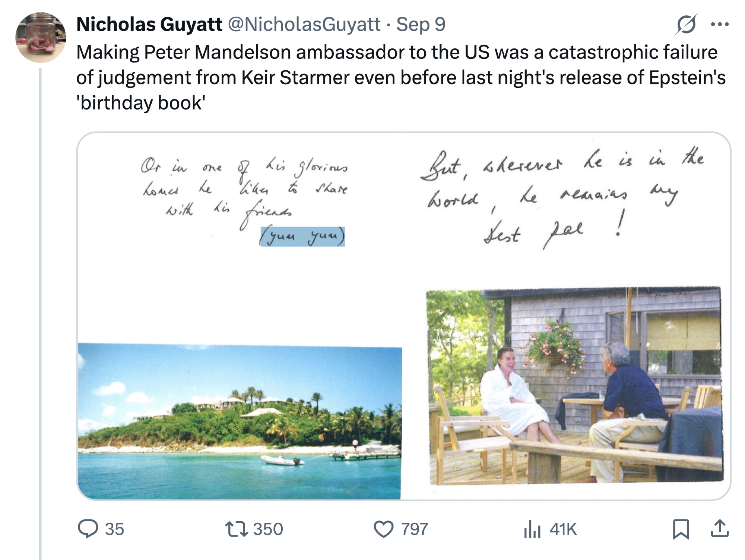Click the reply speech bubble icon
This screenshot has width=745, height=560.
point(88,529)
